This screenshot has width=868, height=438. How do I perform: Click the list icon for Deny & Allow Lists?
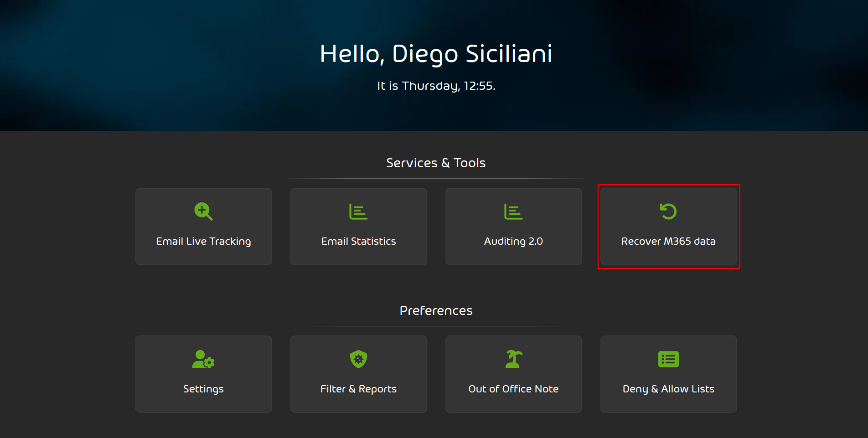point(668,359)
